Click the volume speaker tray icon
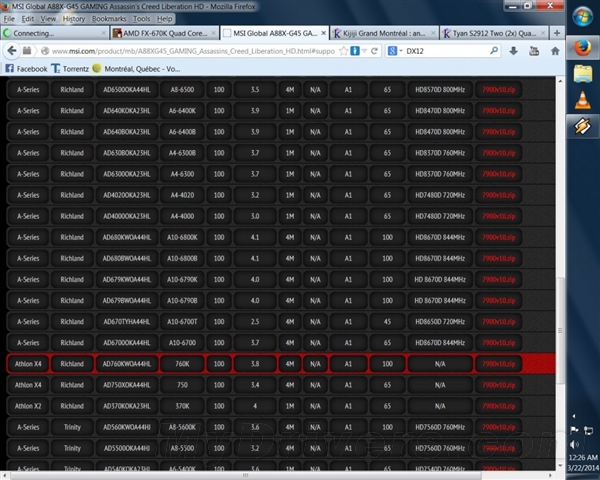The height and width of the screenshot is (480, 600). (x=574, y=444)
